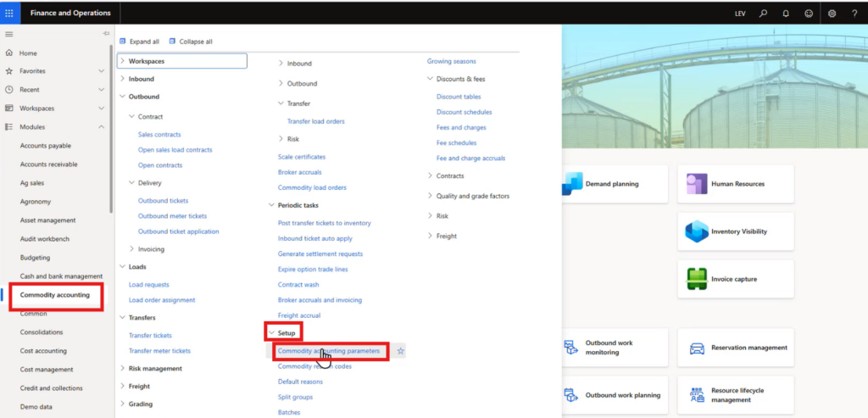Image resolution: width=868 pixels, height=418 pixels.
Task: Click the Finance and Operations title
Action: pos(70,13)
